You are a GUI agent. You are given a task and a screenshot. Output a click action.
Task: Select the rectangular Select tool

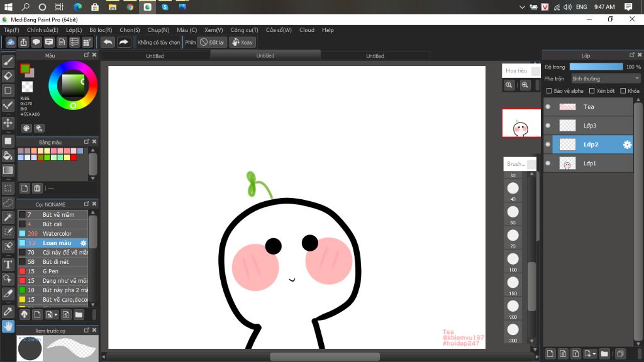coord(8,189)
